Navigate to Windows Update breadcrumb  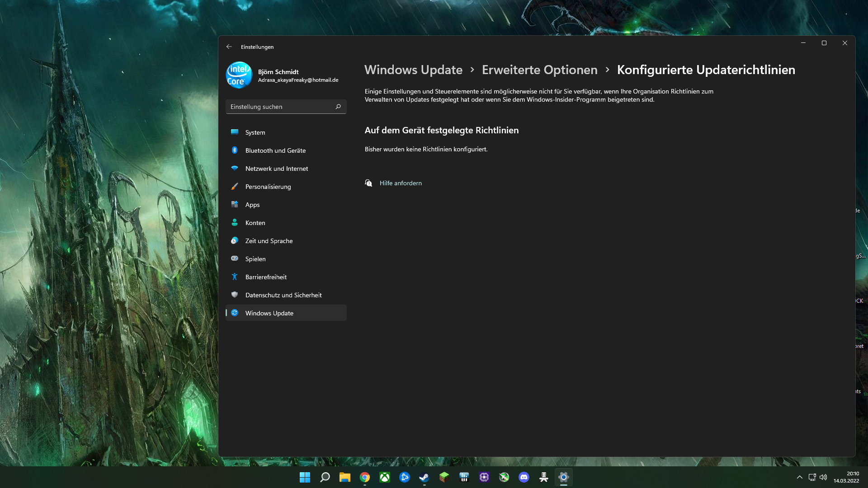(413, 70)
